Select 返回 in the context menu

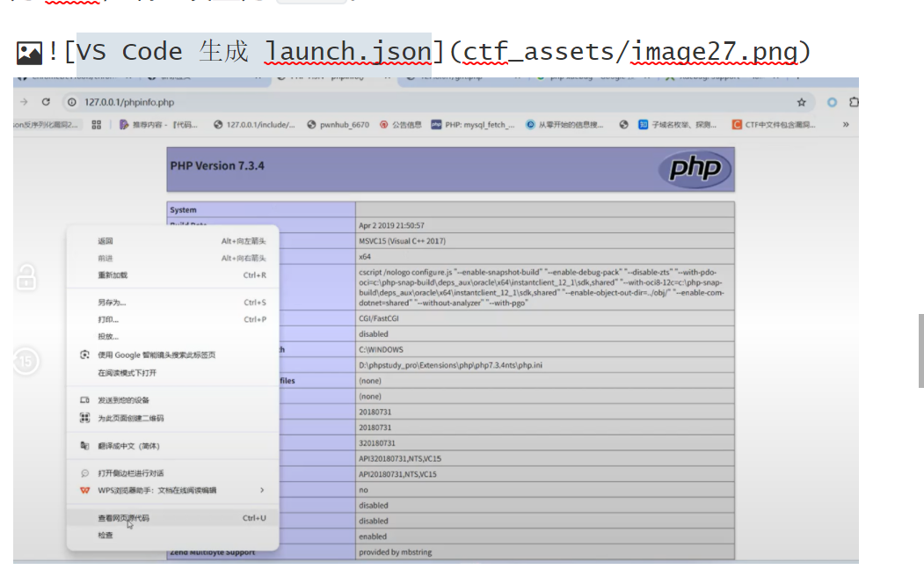point(172,241)
